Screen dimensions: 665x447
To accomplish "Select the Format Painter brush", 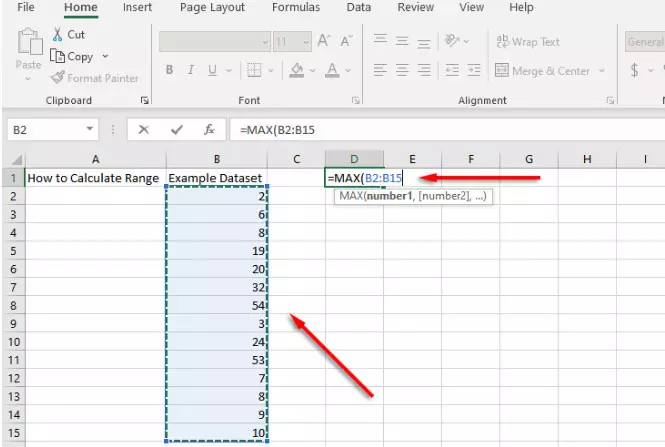I will click(57, 78).
